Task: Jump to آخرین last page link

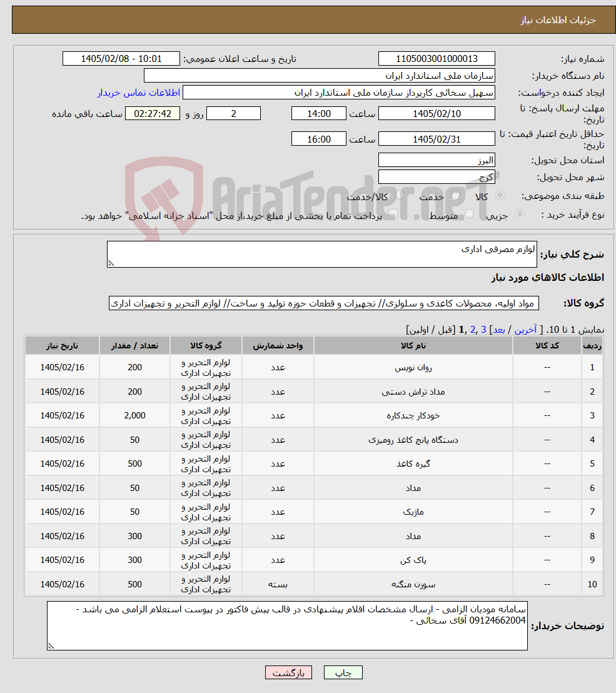Action: (525, 330)
